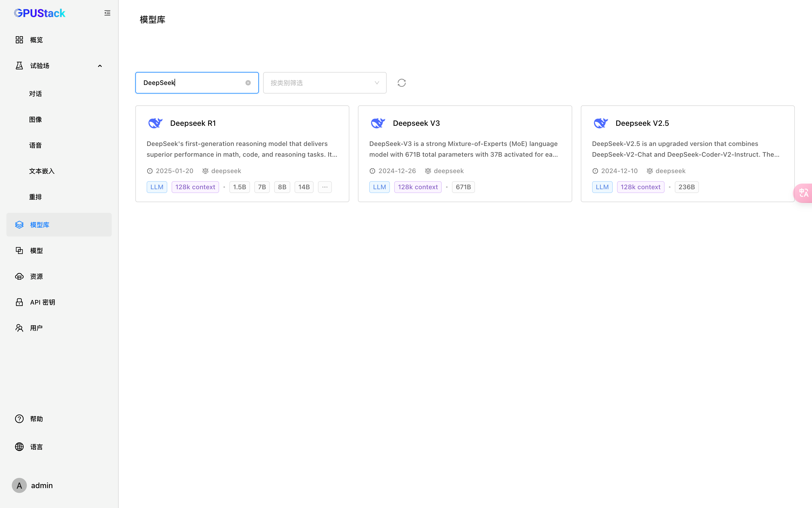The image size is (812, 508).
Task: Open 语音 audio playground
Action: click(59, 145)
